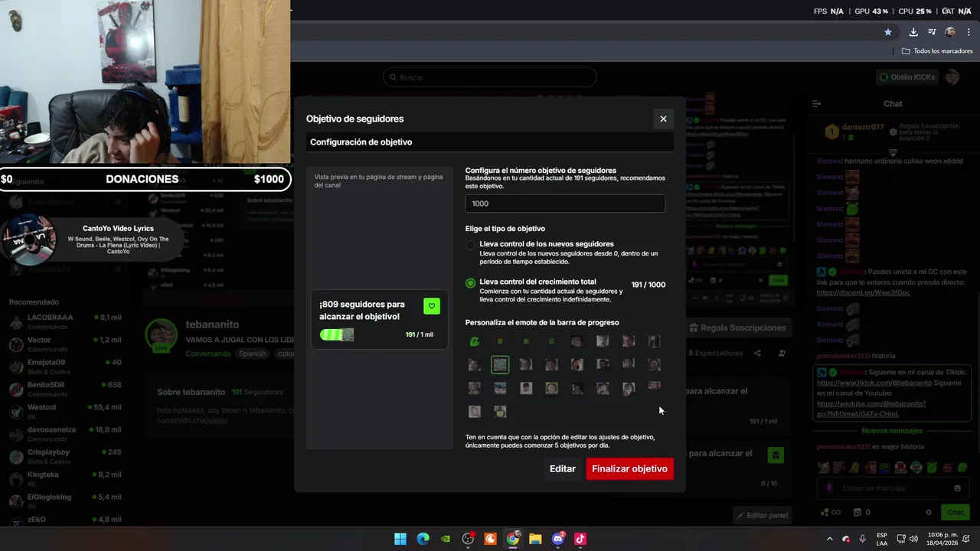The height and width of the screenshot is (551, 980).
Task: Click the volume icon in system tray
Action: [x=913, y=539]
